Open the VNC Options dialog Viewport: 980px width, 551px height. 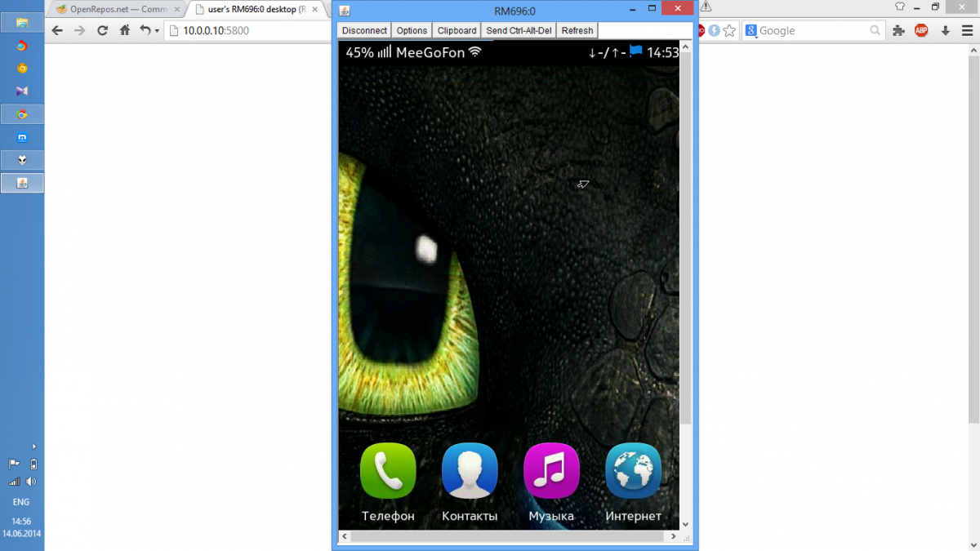coord(412,30)
